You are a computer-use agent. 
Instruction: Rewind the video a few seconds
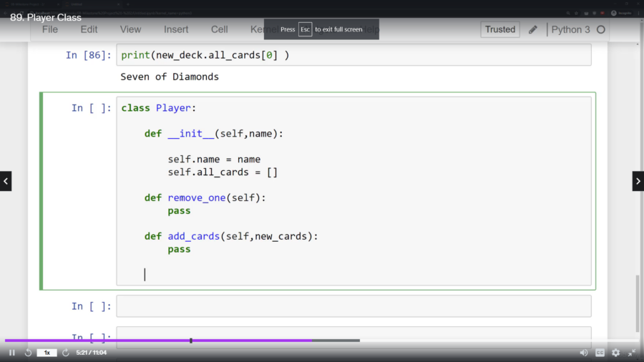click(29, 353)
